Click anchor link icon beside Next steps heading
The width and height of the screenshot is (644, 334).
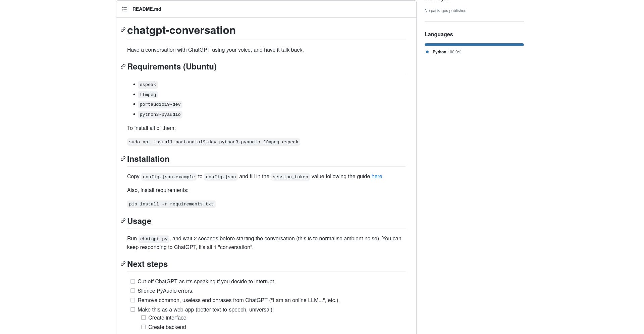123,264
